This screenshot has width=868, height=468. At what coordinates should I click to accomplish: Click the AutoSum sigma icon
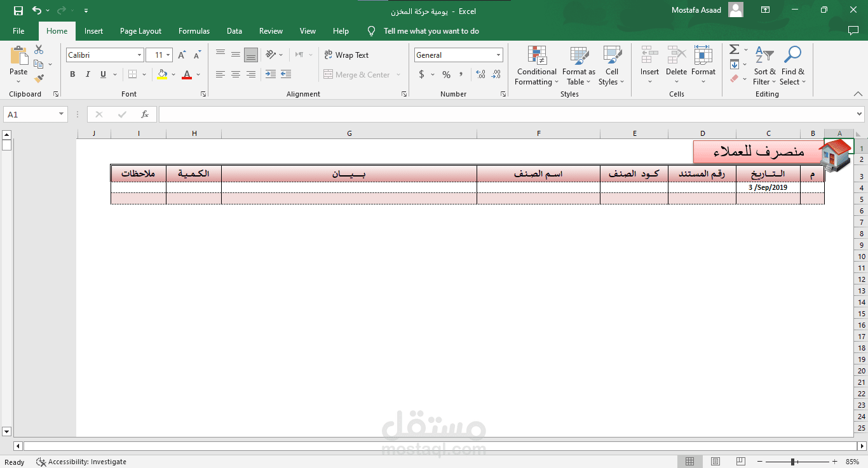pos(735,50)
